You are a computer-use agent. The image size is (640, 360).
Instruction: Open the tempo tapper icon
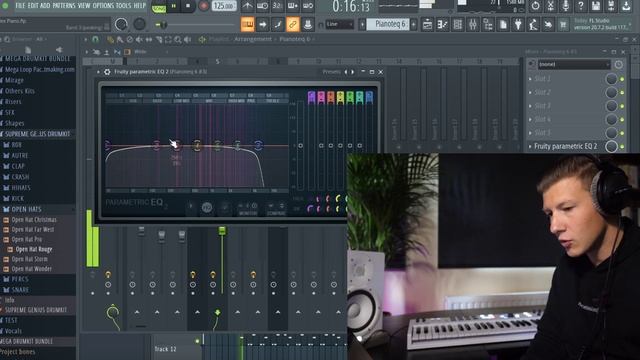(x=533, y=25)
